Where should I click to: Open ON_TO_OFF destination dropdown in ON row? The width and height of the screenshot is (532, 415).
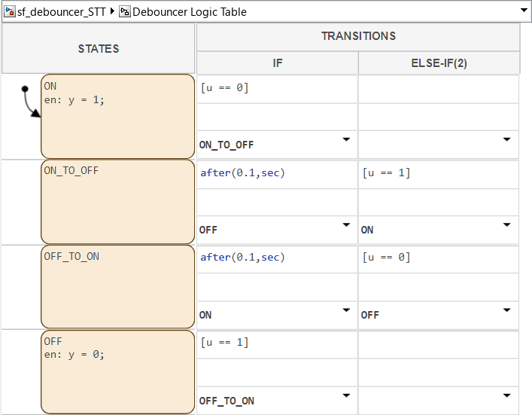click(346, 140)
